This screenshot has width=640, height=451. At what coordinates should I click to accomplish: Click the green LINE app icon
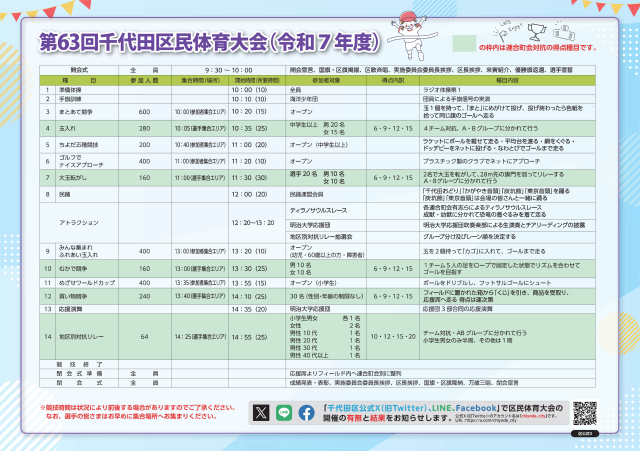point(282,412)
